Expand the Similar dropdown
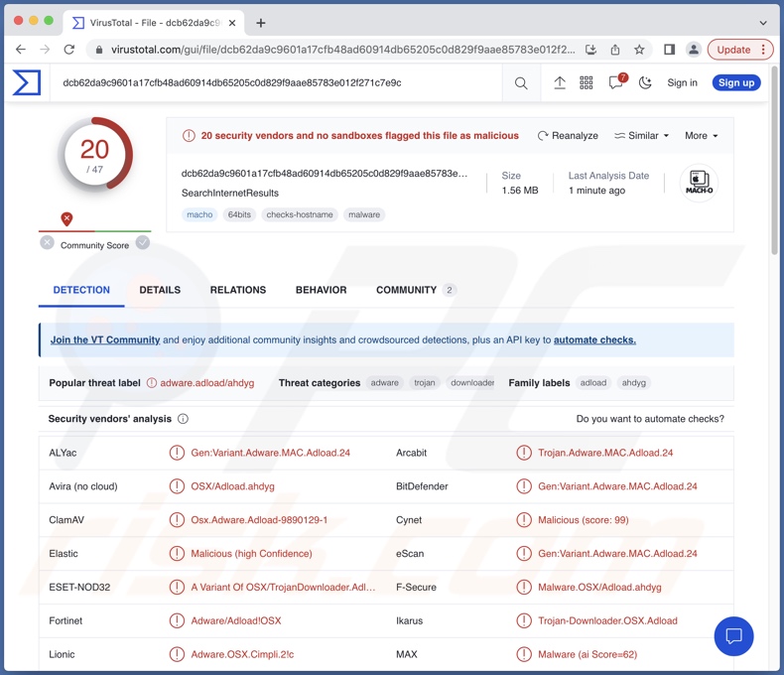 coord(641,136)
